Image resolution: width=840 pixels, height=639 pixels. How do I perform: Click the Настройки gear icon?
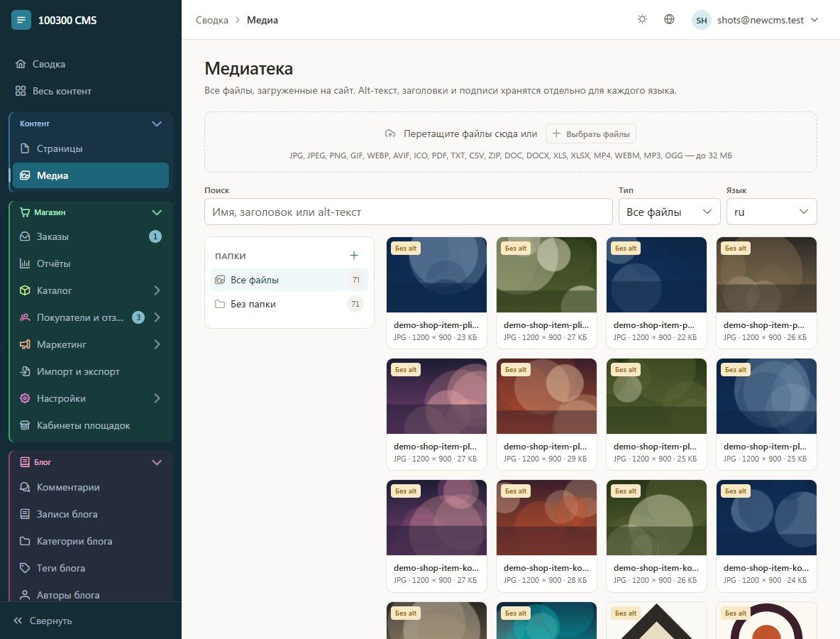tap(25, 398)
